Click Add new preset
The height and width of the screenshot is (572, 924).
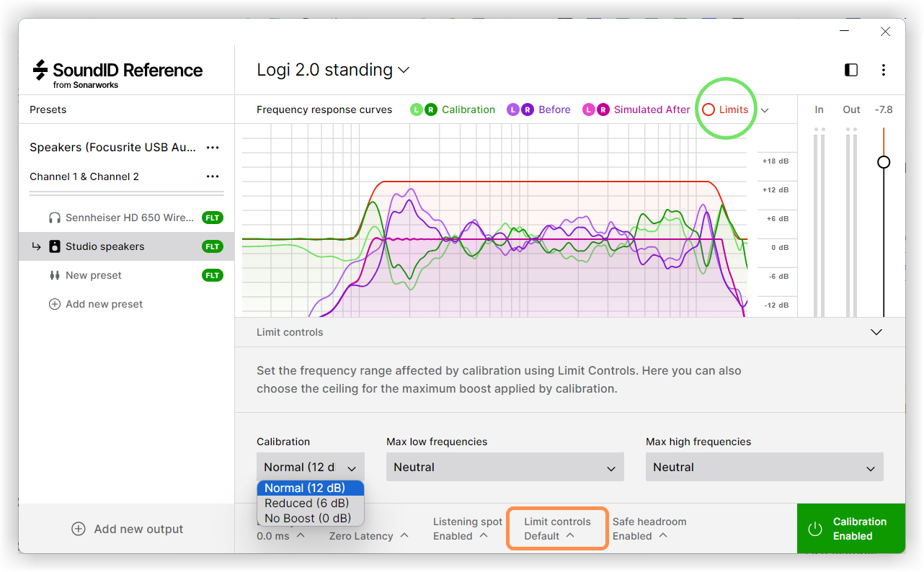[95, 304]
